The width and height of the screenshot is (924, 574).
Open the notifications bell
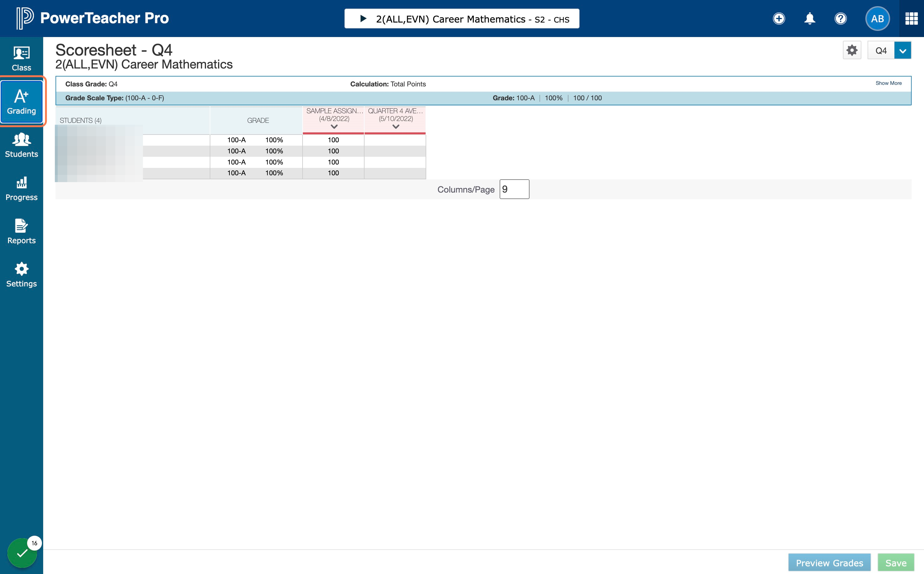[810, 19]
